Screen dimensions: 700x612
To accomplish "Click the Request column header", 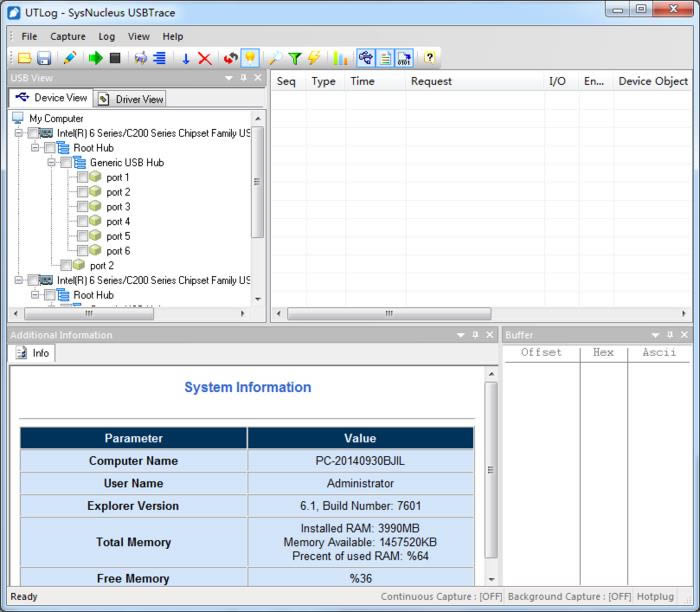I will [475, 81].
